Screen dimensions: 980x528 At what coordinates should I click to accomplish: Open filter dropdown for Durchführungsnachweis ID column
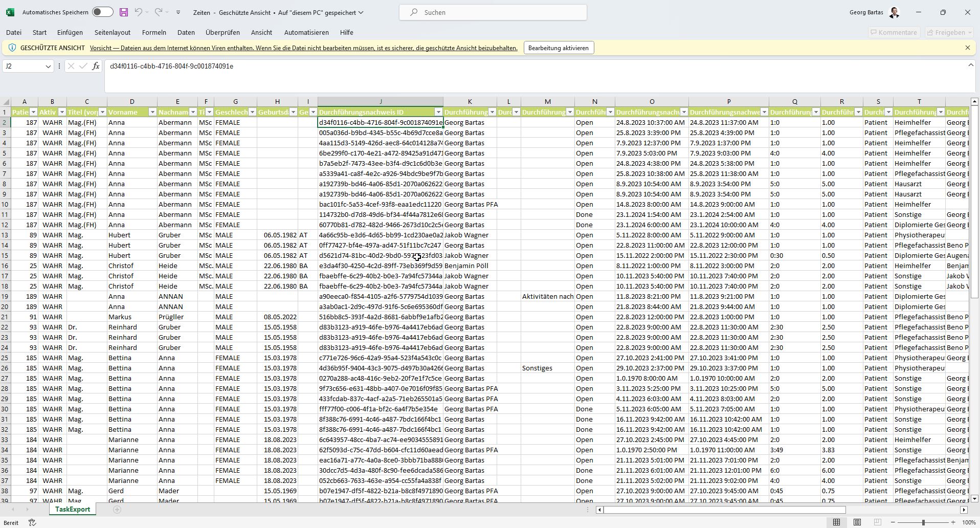click(x=438, y=112)
